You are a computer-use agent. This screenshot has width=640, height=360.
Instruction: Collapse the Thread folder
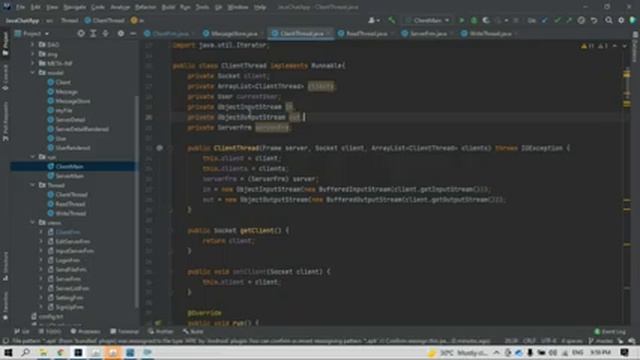coord(33,185)
